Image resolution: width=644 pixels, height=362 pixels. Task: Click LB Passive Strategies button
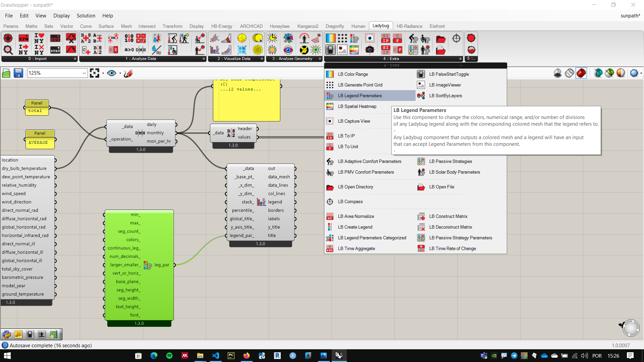451,161
